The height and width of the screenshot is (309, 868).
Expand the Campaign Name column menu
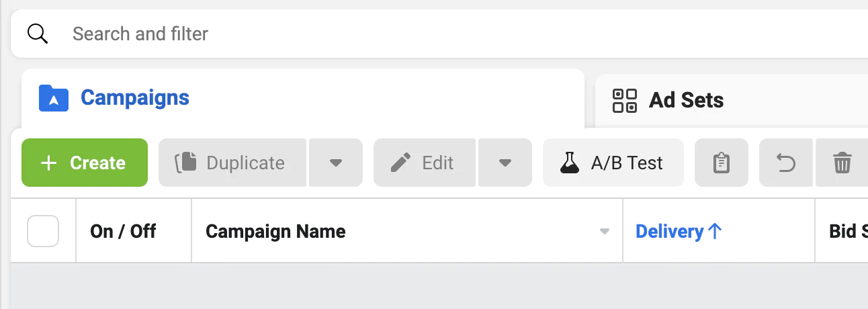coord(604,232)
